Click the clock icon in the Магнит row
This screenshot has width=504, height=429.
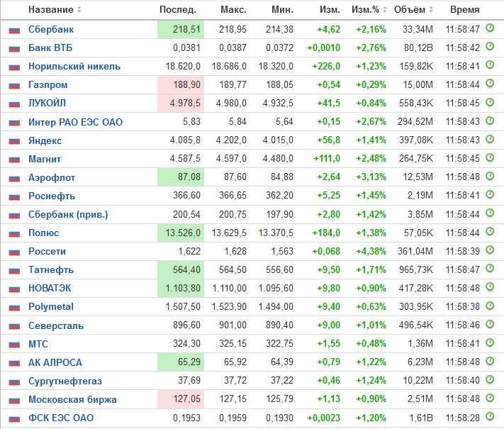coord(490,157)
